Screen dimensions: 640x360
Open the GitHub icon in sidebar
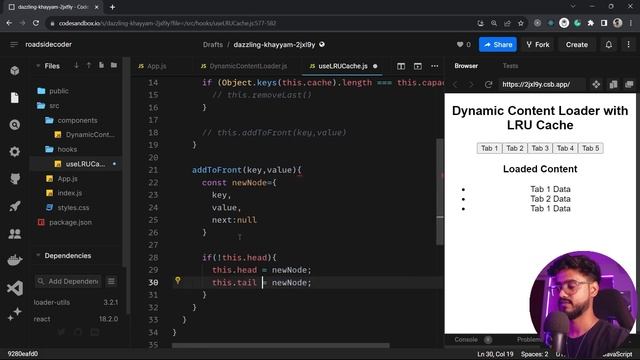(x=15, y=179)
